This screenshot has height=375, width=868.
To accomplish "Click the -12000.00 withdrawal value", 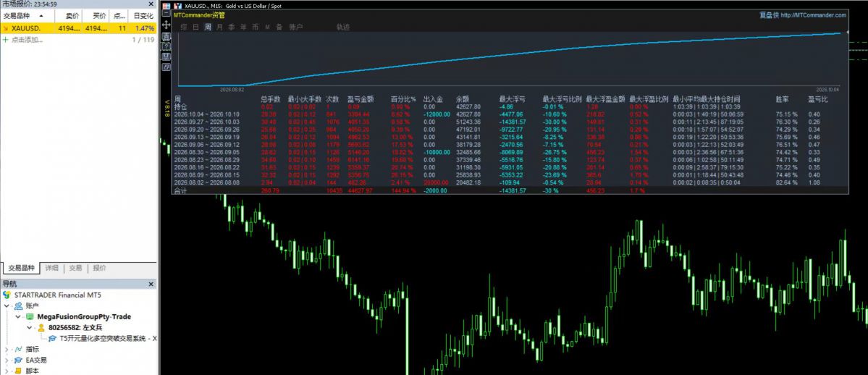I will click(437, 114).
